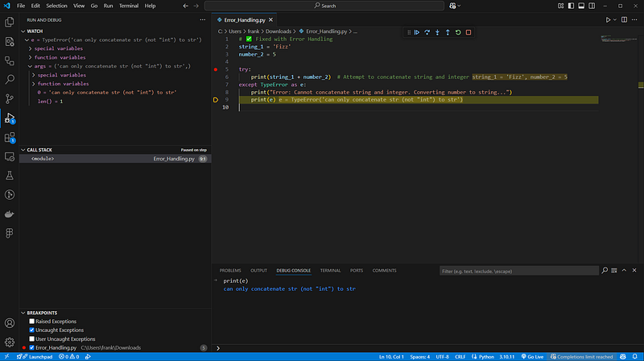Run Python file with play icon
The image size is (644, 361).
[x=608, y=19]
